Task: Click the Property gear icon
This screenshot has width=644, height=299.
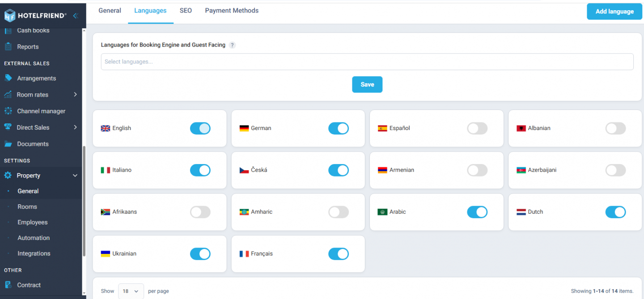Action: (8, 176)
